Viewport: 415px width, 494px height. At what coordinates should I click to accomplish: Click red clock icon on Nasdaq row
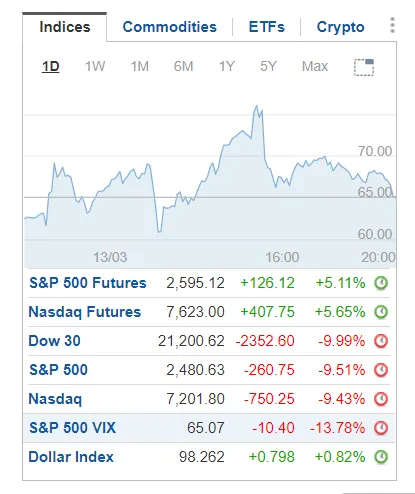381,399
